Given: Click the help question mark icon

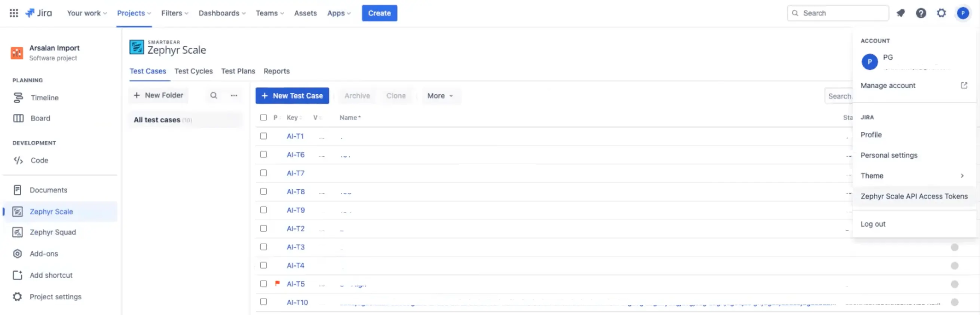Looking at the screenshot, I should [921, 13].
